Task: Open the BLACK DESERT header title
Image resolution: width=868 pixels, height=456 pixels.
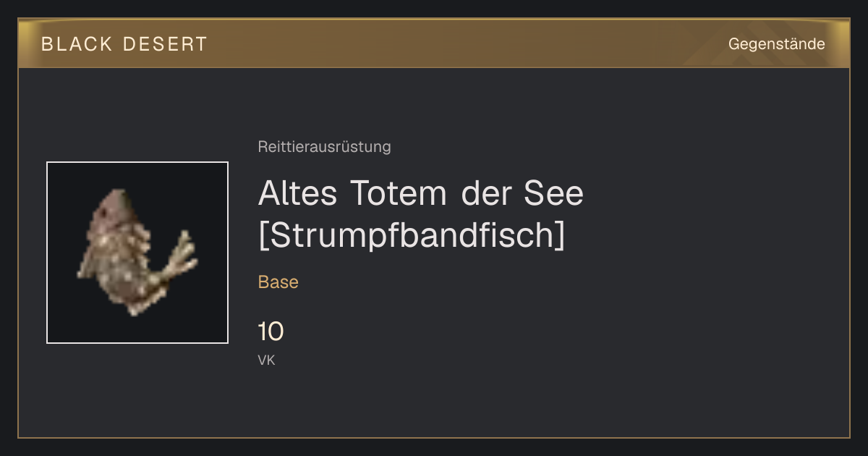Action: 124,44
